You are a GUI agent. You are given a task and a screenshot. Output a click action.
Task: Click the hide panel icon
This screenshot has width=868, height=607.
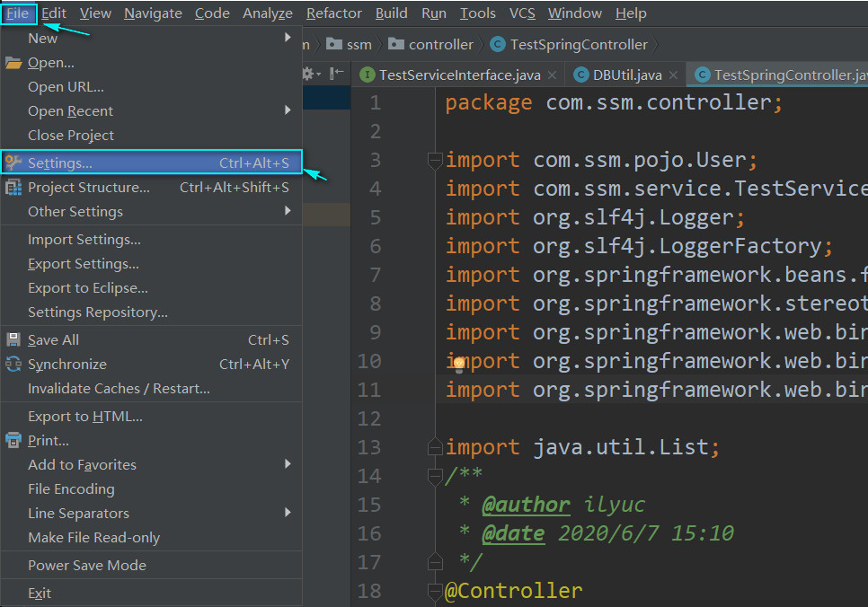coord(336,73)
